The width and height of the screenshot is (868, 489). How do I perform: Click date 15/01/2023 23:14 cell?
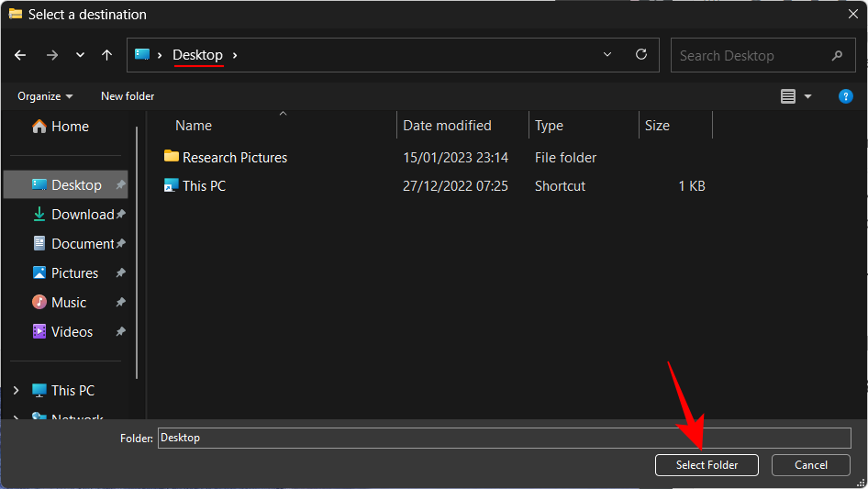(x=455, y=158)
